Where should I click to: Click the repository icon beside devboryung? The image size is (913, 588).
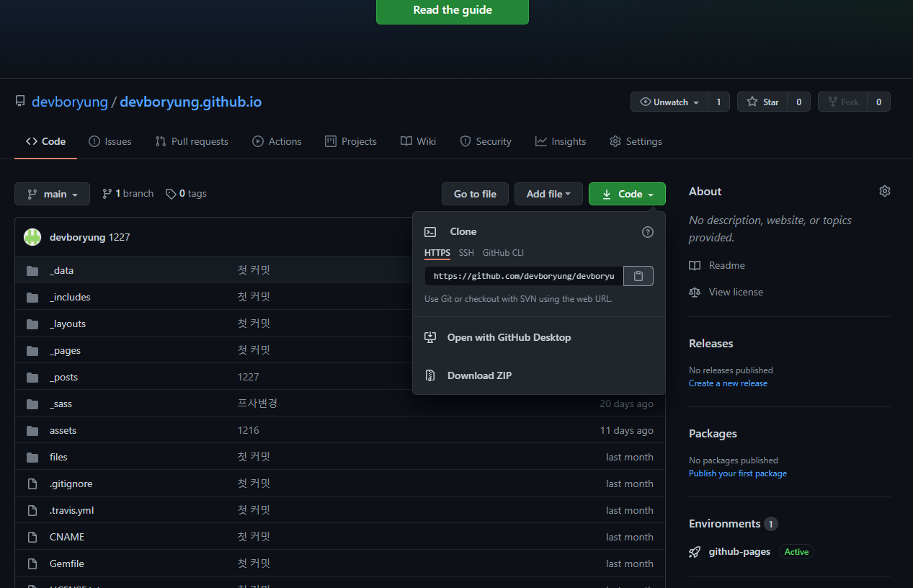pyautogui.click(x=20, y=102)
